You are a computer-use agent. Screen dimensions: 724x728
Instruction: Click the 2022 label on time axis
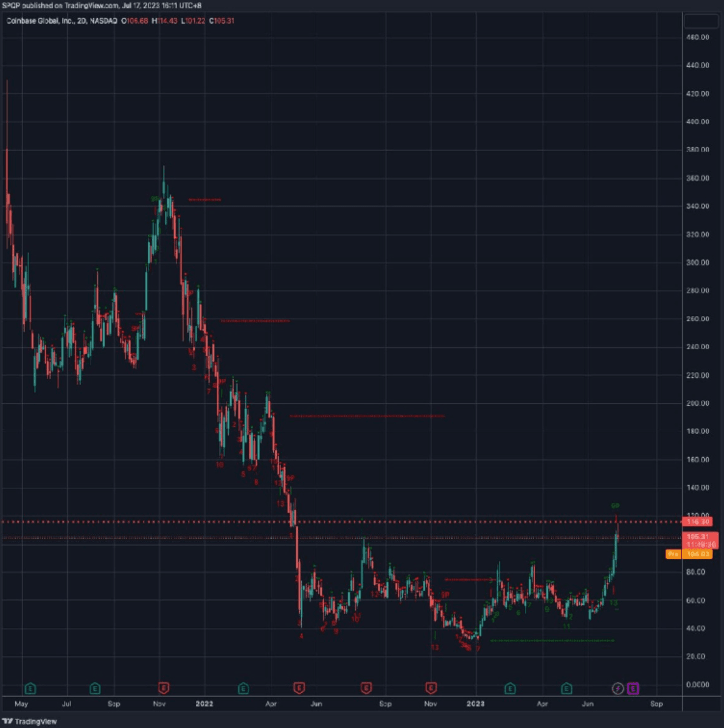(x=204, y=704)
